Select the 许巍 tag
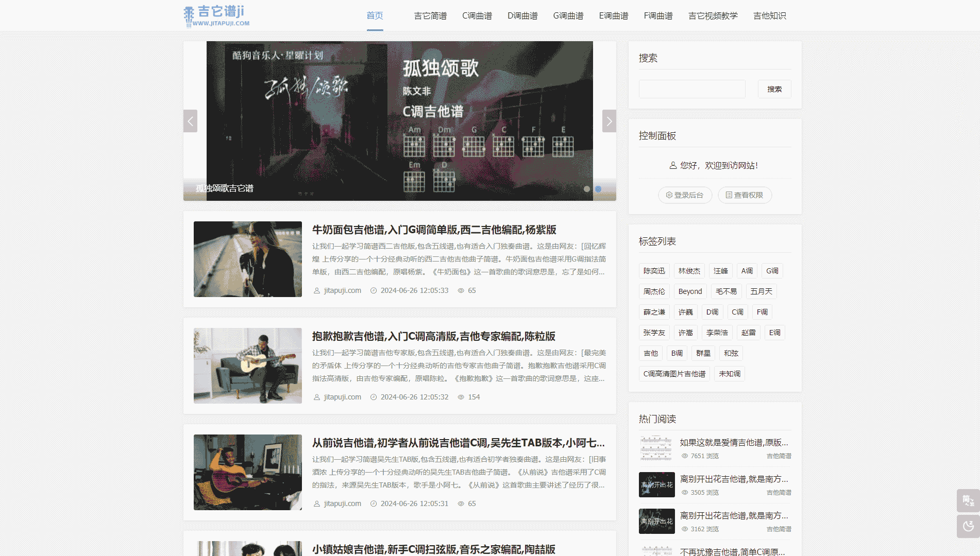The width and height of the screenshot is (980, 556). [686, 312]
